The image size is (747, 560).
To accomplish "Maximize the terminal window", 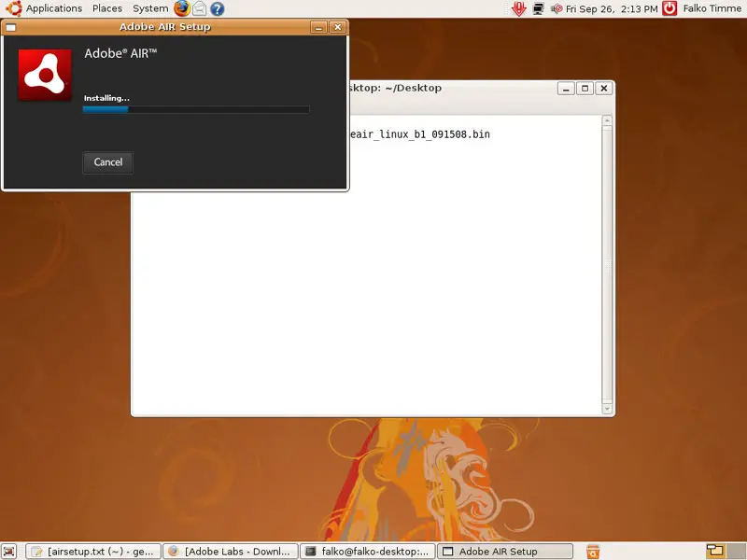I will click(585, 88).
